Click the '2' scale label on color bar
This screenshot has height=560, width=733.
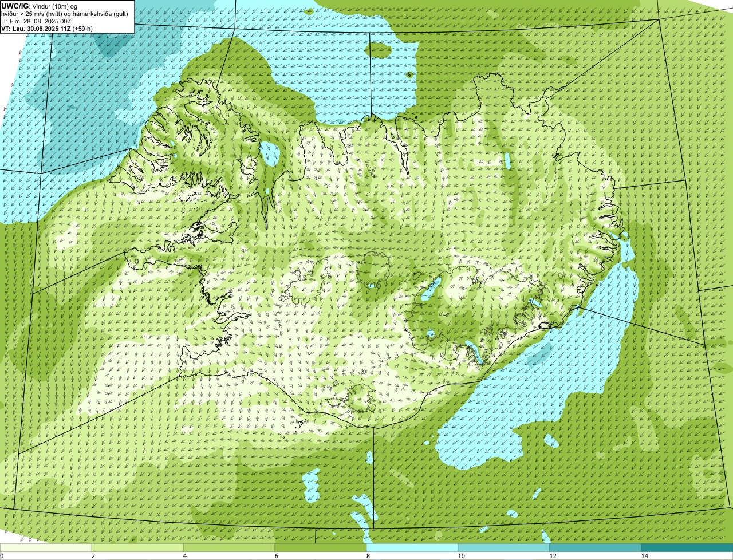click(93, 556)
